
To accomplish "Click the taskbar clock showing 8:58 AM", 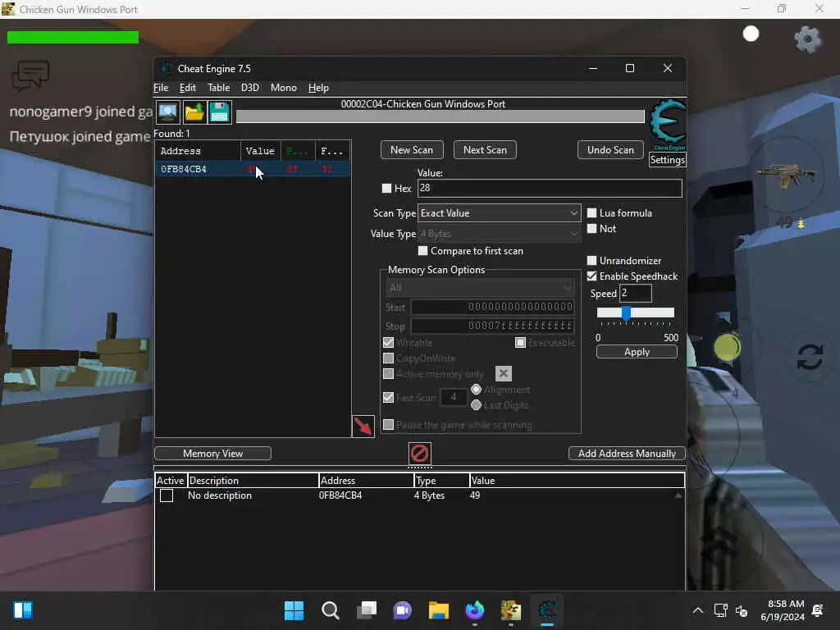I will pyautogui.click(x=783, y=610).
